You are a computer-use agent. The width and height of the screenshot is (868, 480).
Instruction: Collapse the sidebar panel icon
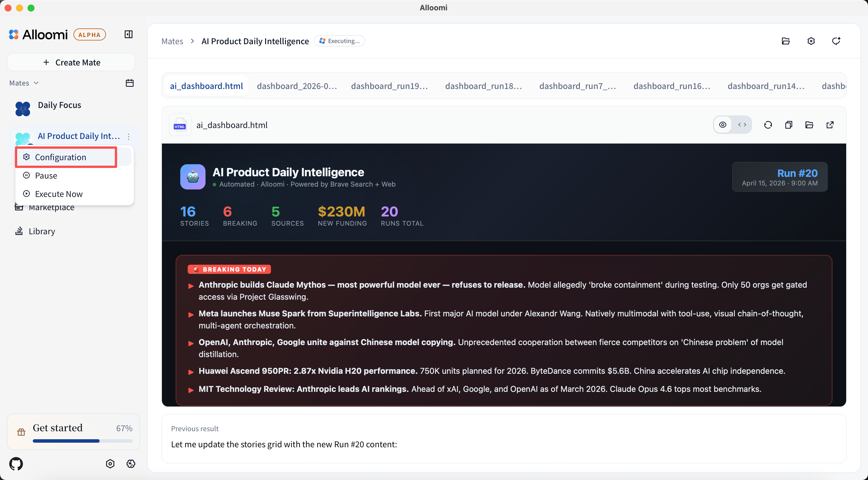(x=128, y=34)
